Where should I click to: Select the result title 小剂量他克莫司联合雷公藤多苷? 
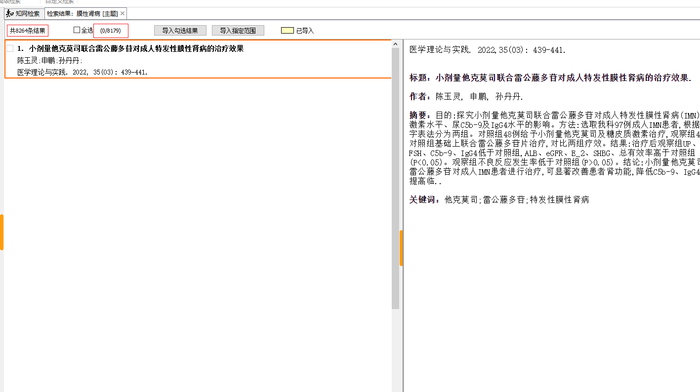[136, 49]
